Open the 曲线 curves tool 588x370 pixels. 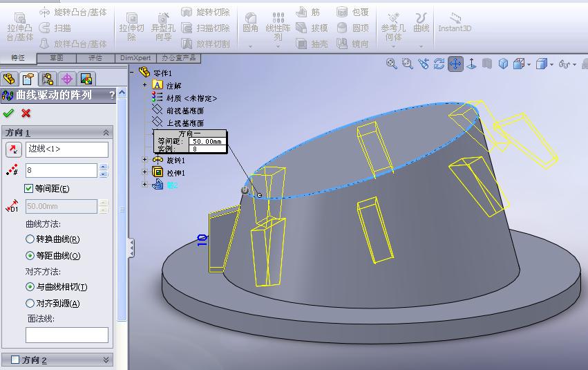pos(421,23)
